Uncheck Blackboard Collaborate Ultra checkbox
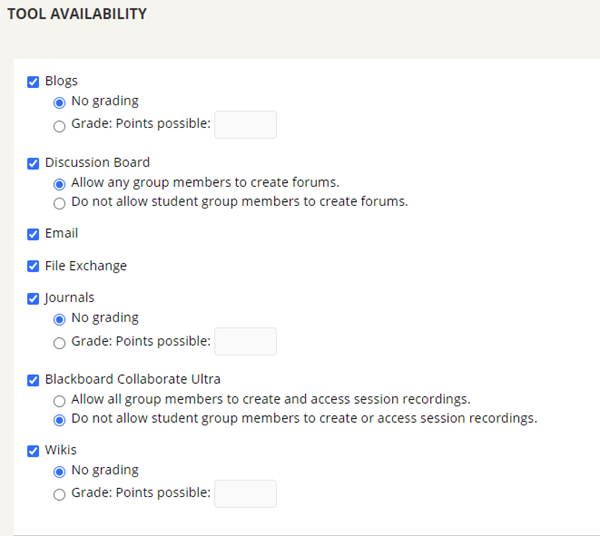 click(x=33, y=380)
